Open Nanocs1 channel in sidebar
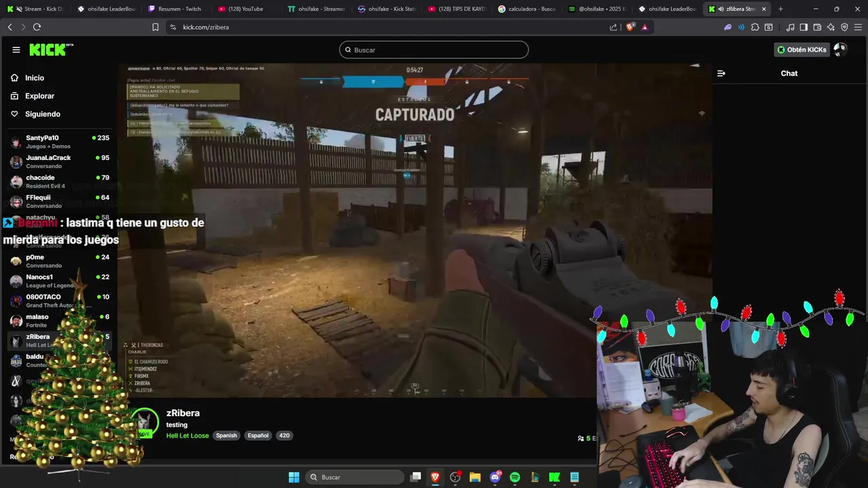Screen dimensions: 868x488 60,281
